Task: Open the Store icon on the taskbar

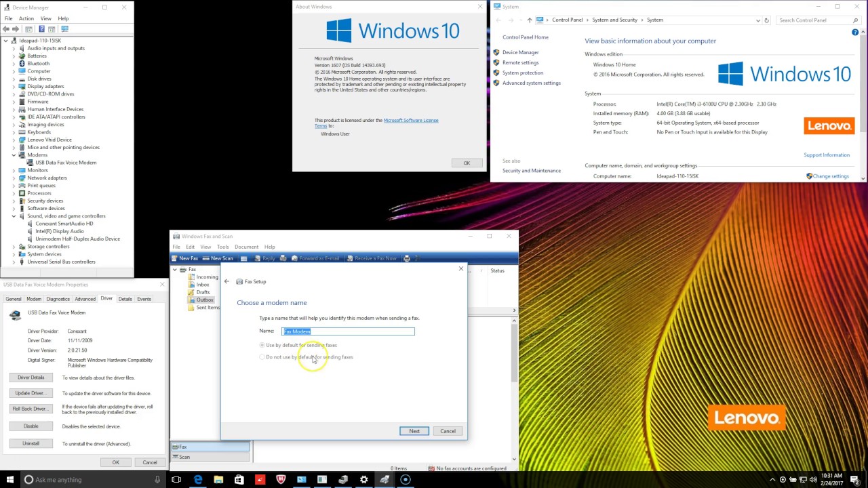Action: click(x=239, y=479)
